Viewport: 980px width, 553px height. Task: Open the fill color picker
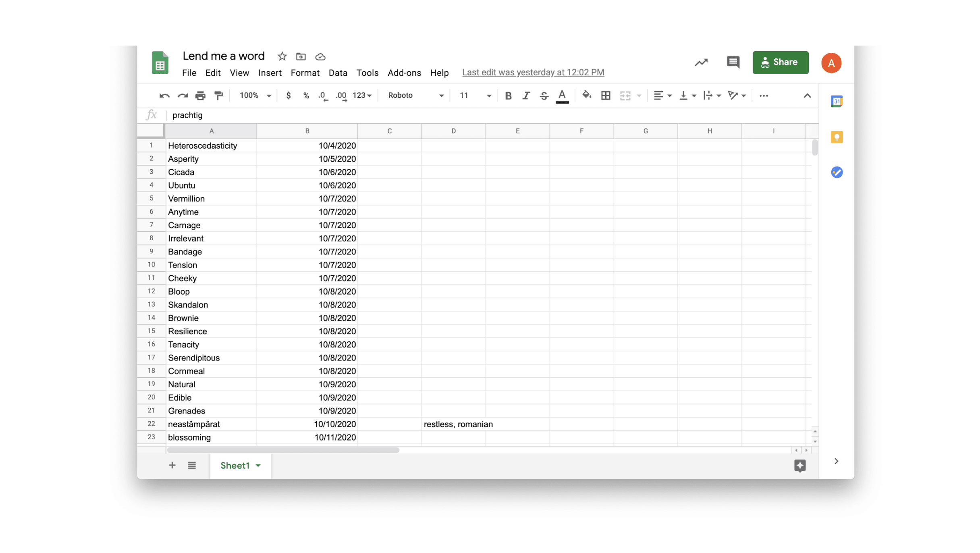[x=586, y=96]
